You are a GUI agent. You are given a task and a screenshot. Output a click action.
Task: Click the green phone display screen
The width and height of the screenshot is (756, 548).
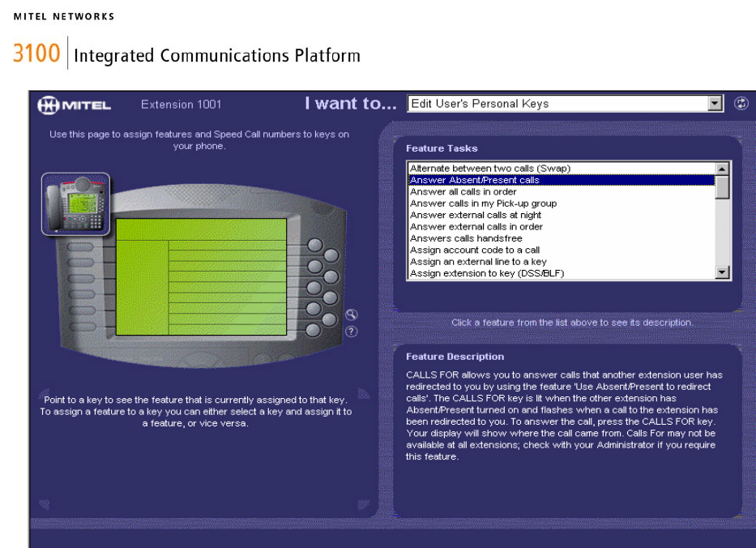point(201,277)
